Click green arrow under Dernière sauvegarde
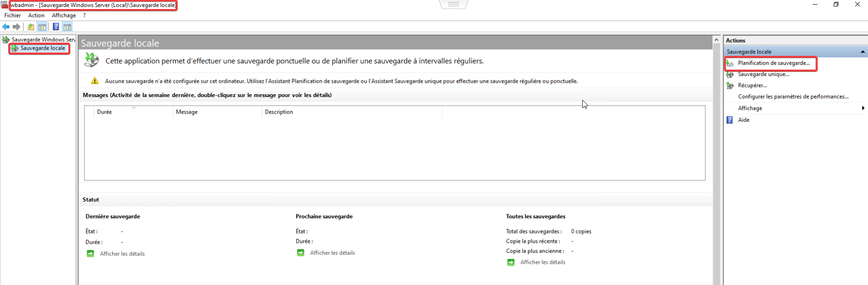868x285 pixels. pos(90,254)
